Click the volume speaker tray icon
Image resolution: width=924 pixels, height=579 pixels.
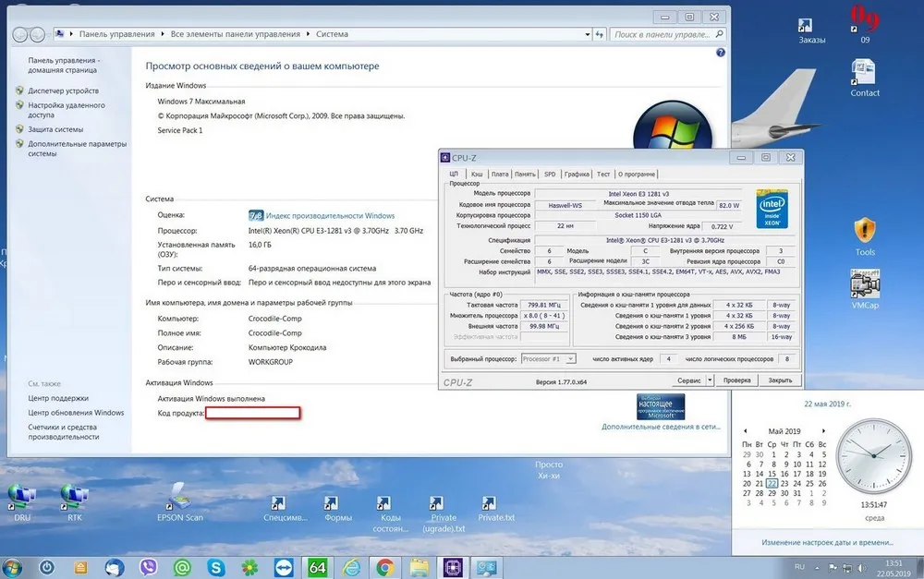coord(861,568)
